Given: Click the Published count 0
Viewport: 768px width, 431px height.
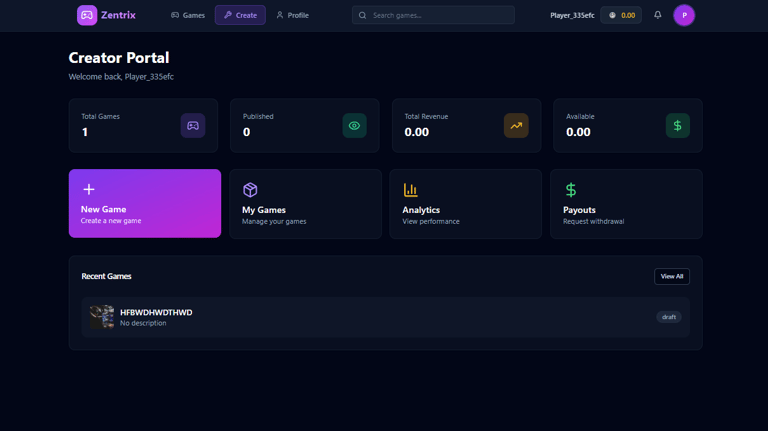Looking at the screenshot, I should [246, 132].
